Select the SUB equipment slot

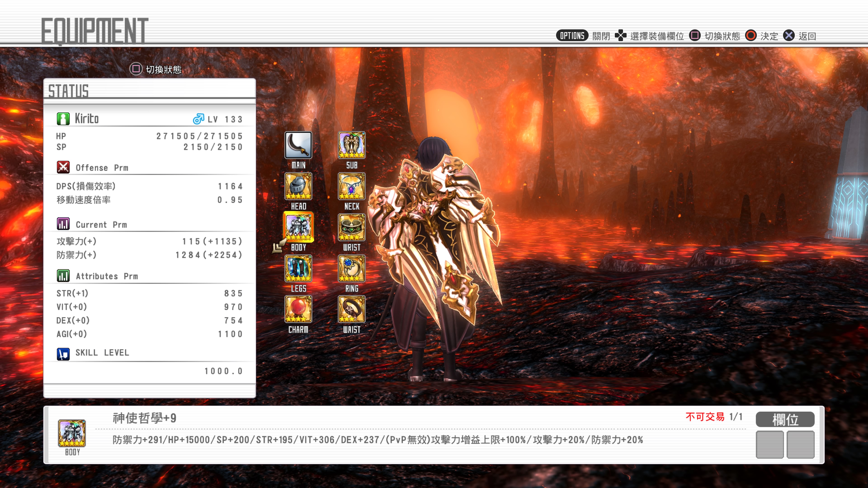[x=351, y=145]
